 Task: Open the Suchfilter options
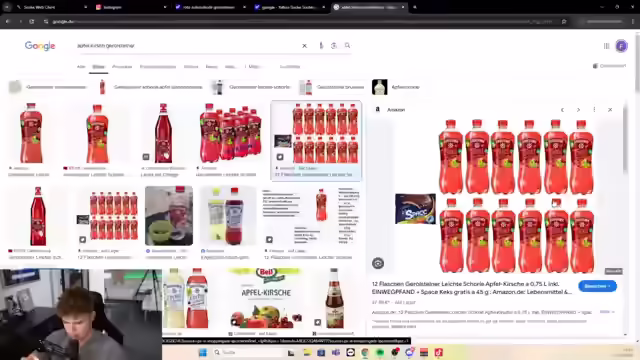coord(290,66)
